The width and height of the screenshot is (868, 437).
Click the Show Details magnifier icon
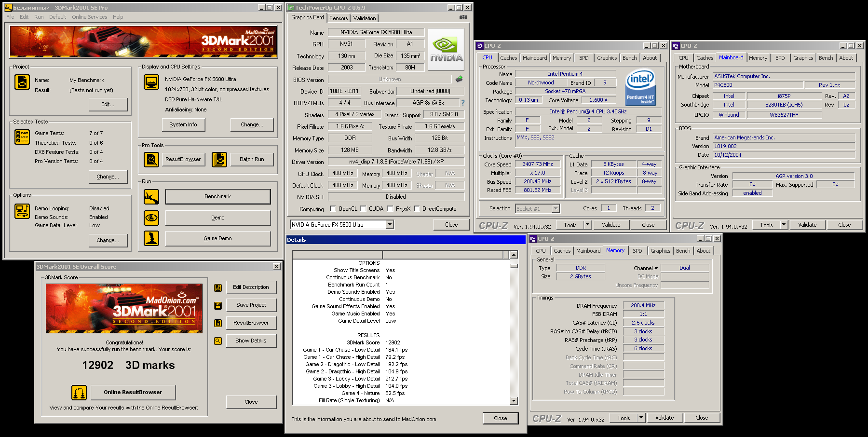coord(218,341)
